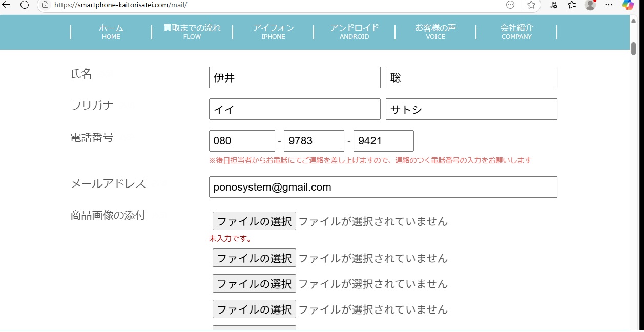Visit the お客様の声 VOICE page
The height and width of the screenshot is (332, 644).
(x=435, y=32)
